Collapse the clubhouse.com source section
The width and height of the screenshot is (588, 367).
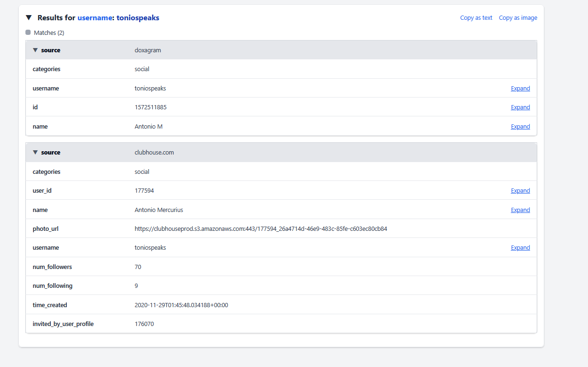[x=35, y=153]
